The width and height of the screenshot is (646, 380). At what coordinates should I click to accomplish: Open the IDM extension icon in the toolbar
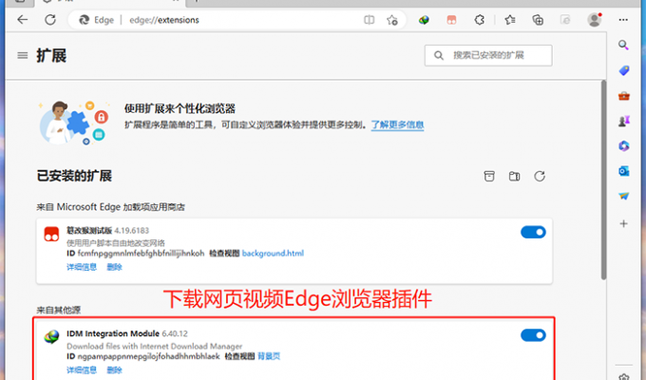(x=424, y=20)
